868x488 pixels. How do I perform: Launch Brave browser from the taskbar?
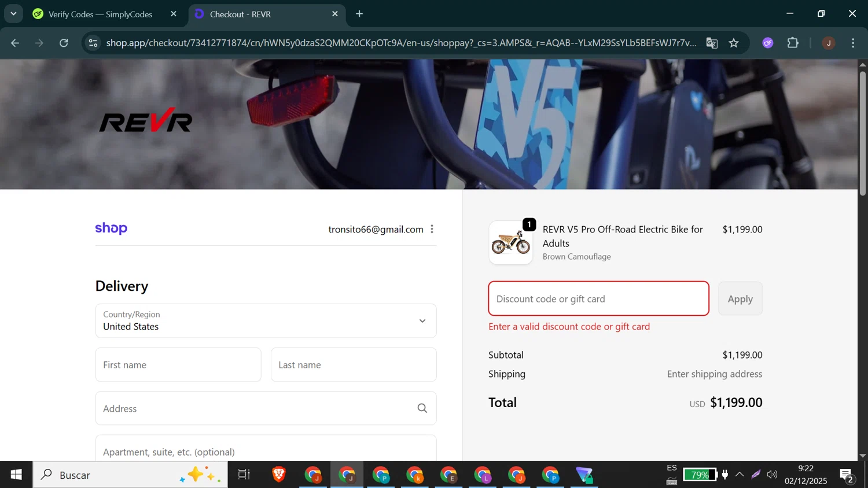point(279,475)
